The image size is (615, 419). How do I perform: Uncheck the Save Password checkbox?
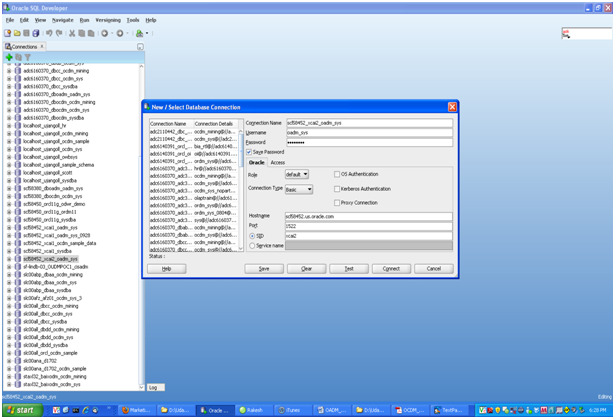click(249, 151)
